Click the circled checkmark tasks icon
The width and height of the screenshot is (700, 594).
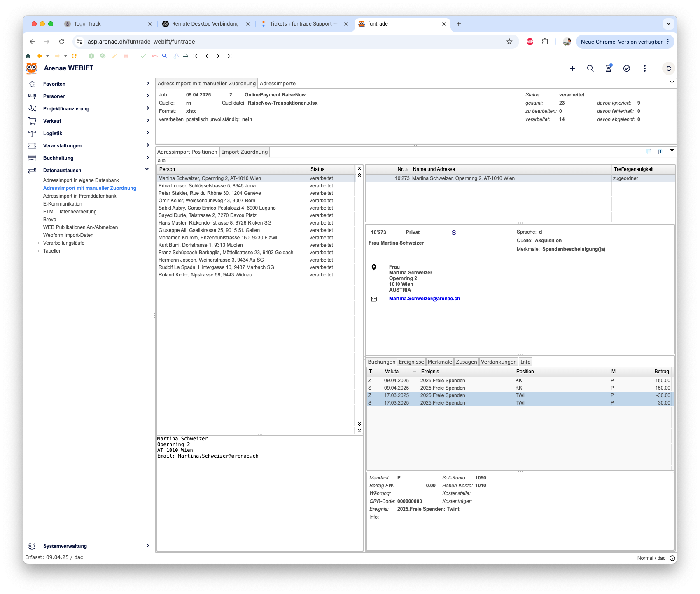[626, 68]
